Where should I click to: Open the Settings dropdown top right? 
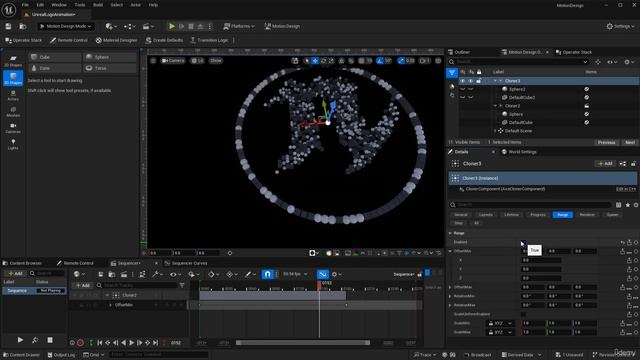(620, 26)
